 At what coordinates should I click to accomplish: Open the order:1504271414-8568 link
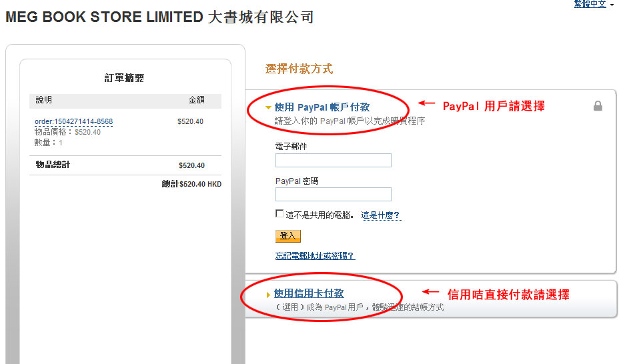point(74,121)
